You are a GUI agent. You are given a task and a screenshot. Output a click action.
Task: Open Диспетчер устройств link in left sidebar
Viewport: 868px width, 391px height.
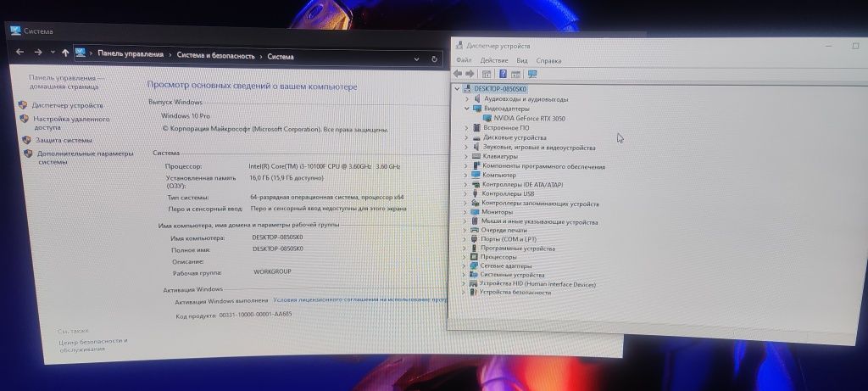click(68, 105)
